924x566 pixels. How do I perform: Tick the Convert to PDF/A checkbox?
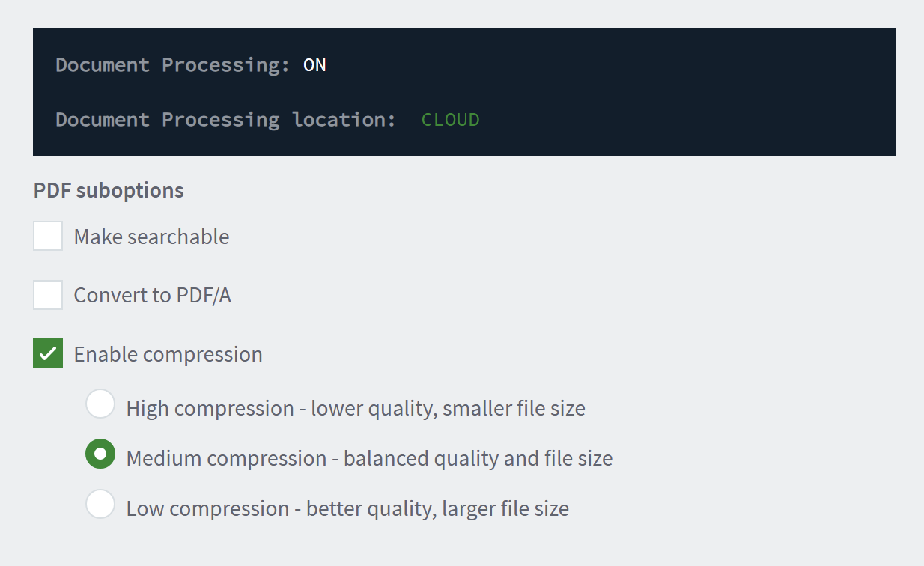48,295
